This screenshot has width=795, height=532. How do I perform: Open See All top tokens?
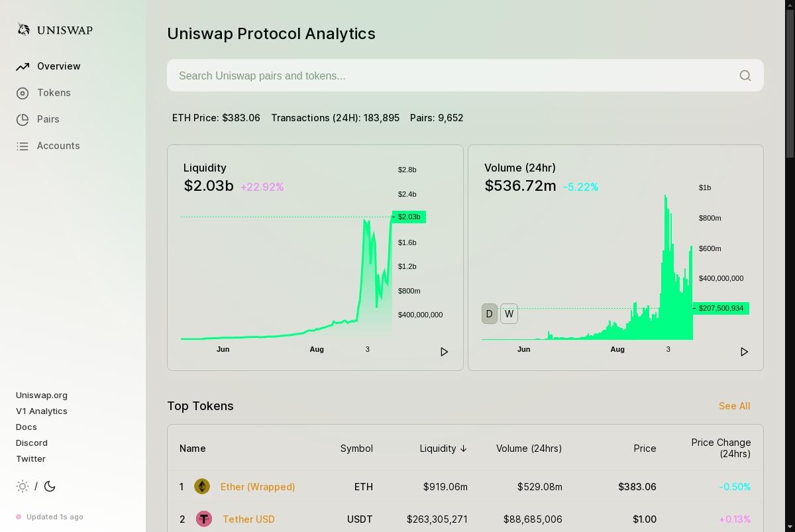coord(734,406)
